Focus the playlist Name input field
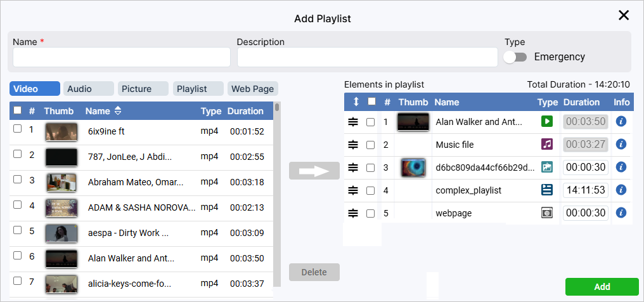 pyautogui.click(x=122, y=57)
